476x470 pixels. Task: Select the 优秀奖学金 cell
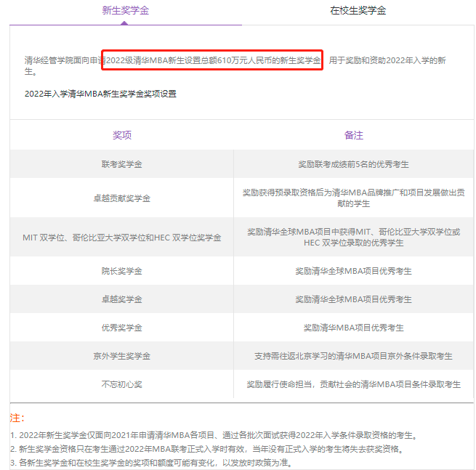pyautogui.click(x=122, y=328)
